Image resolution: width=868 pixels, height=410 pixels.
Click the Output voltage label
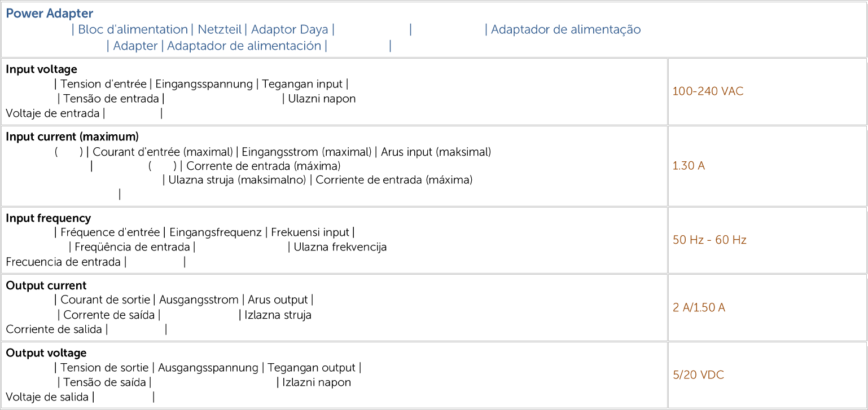(x=46, y=353)
